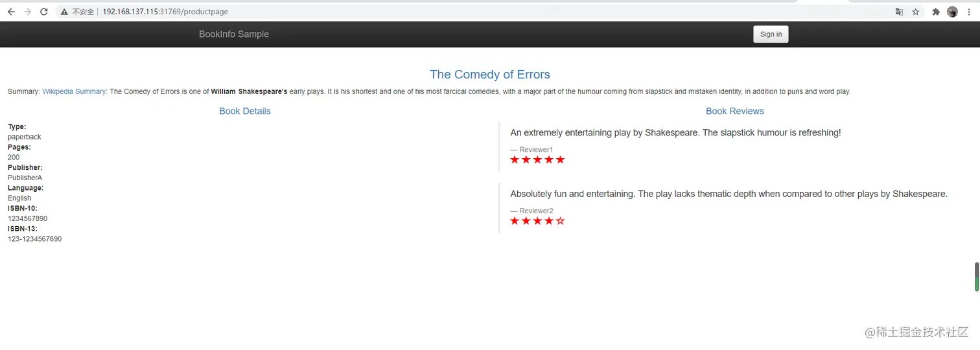Click the Type: label
Viewport: 980px width, 350px height.
[17, 127]
